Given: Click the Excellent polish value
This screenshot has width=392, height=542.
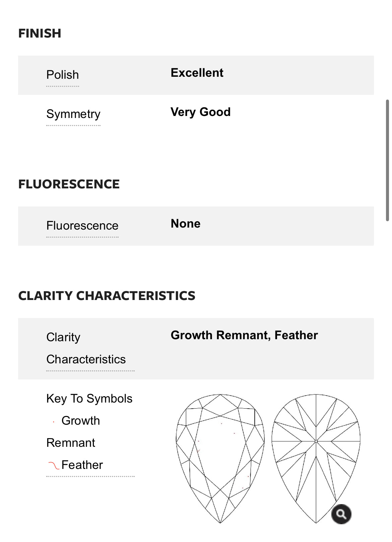Looking at the screenshot, I should 197,73.
